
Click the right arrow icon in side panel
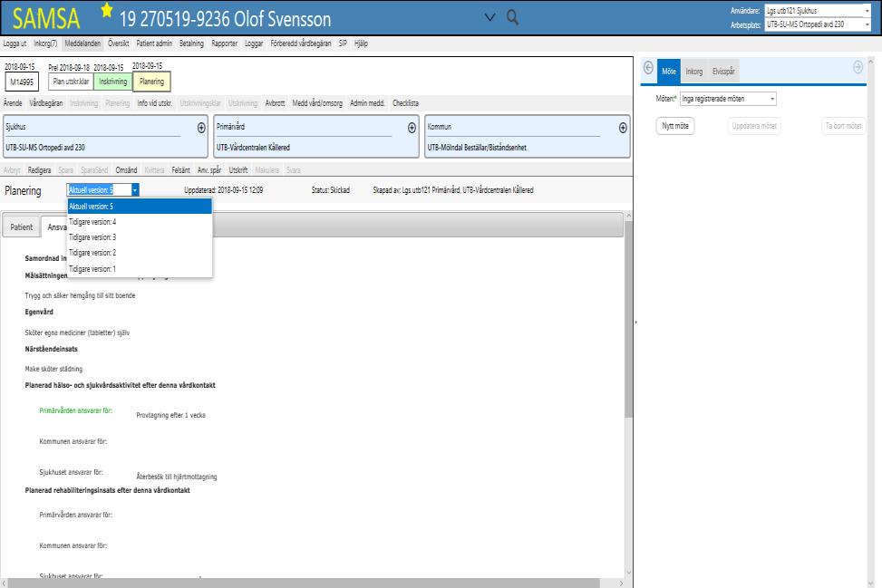click(858, 67)
